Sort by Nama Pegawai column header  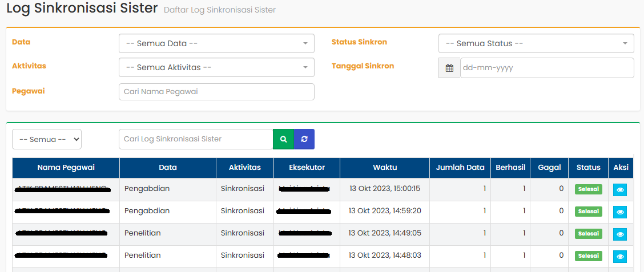click(x=66, y=168)
